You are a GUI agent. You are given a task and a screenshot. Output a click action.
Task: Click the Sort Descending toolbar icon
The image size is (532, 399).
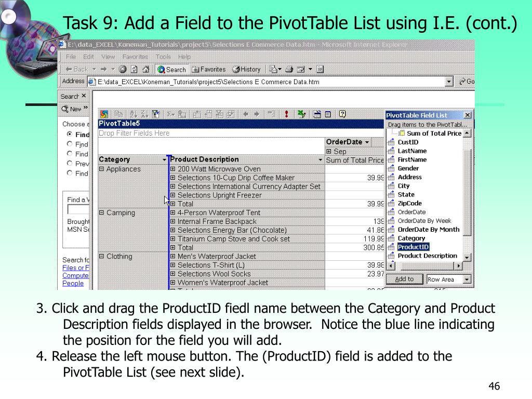click(x=144, y=114)
